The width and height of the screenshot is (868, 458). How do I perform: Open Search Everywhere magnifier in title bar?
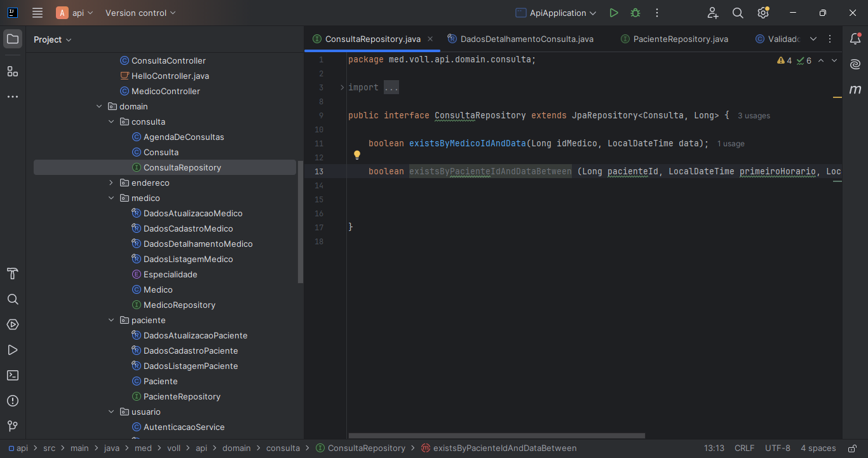(738, 13)
